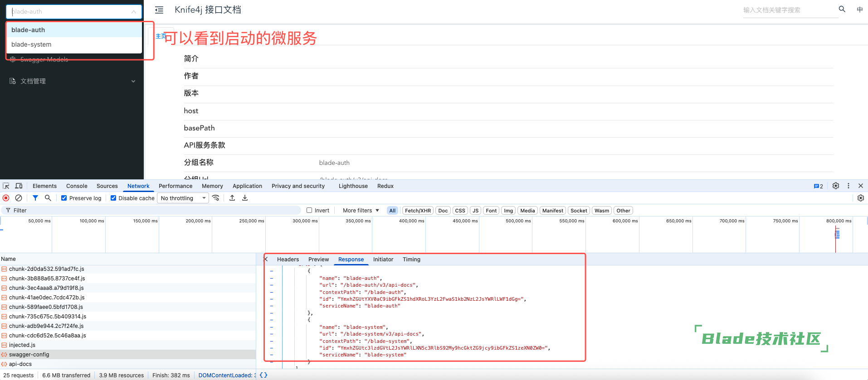This screenshot has height=380, width=868.
Task: Toggle the network filter funnel icon
Action: coord(35,198)
